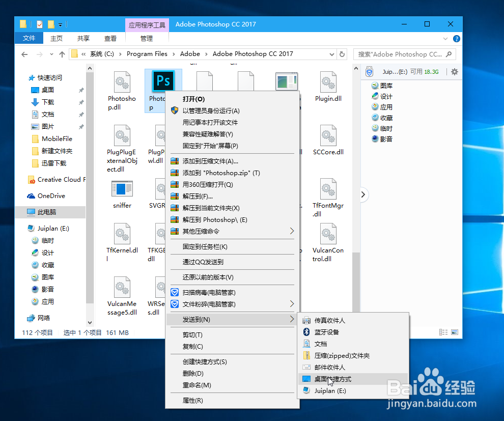Open the 收藏 folder in right panel
Screen dimensions: 504x421
[382, 118]
